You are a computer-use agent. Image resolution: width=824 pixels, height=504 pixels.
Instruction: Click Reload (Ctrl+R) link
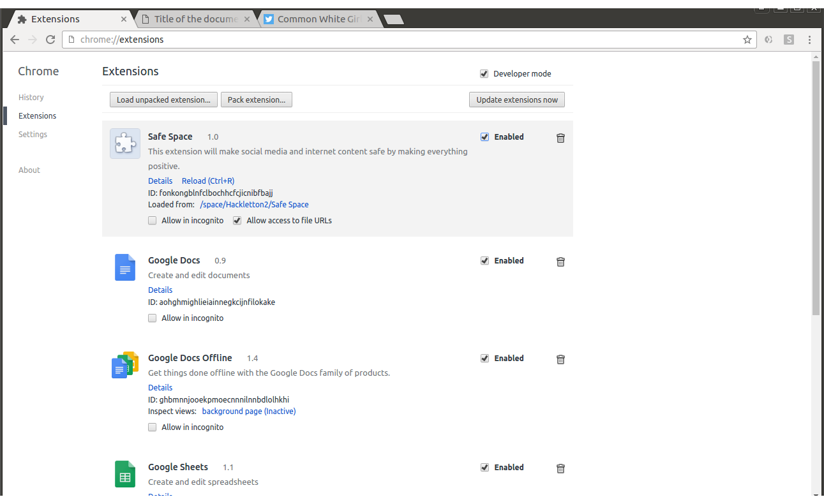[x=208, y=181]
